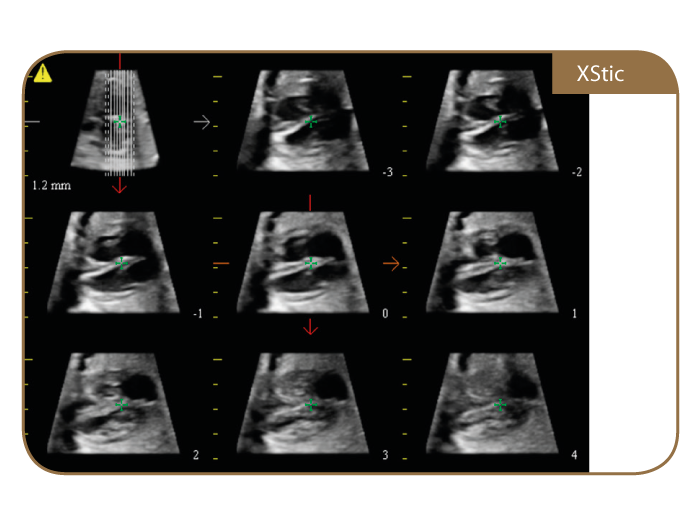Click the green crosshair in slice -1

[121, 263]
